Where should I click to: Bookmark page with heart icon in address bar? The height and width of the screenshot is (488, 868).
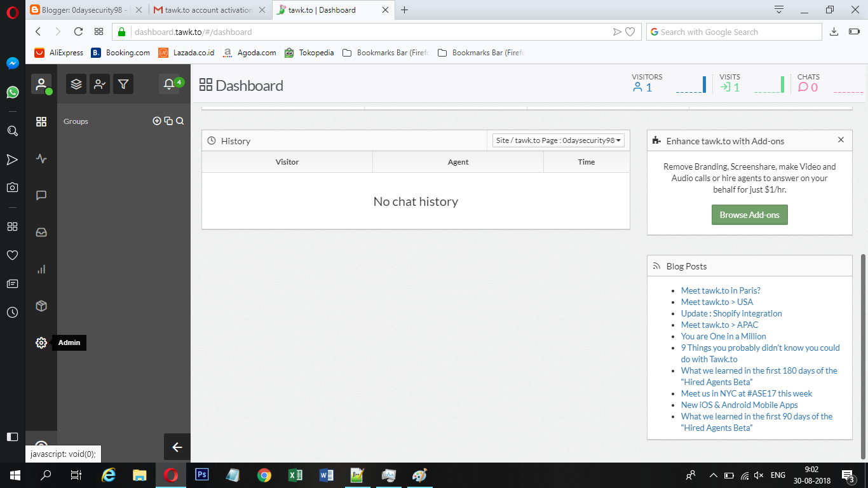tap(630, 32)
